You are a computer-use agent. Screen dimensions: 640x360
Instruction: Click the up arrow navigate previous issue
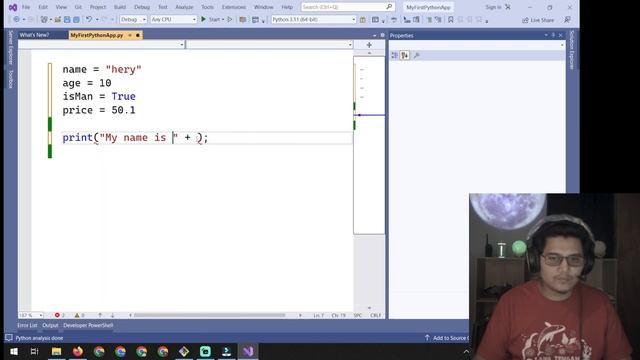100,315
